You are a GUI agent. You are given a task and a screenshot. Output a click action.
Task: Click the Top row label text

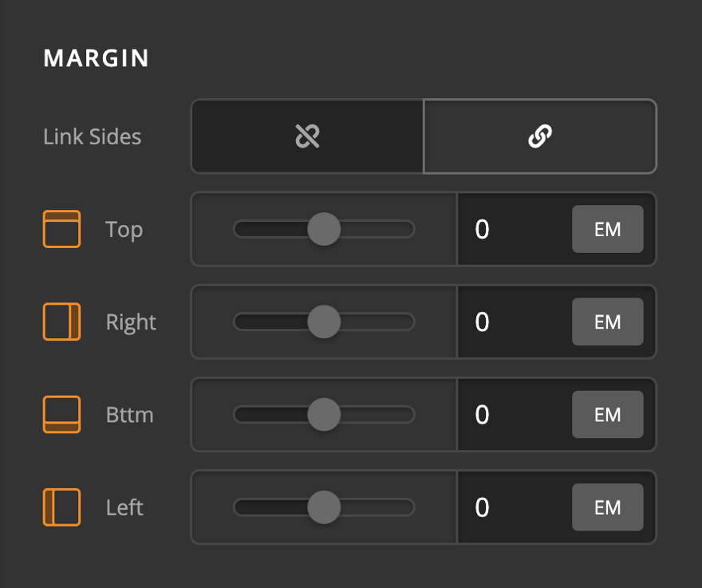(x=124, y=229)
